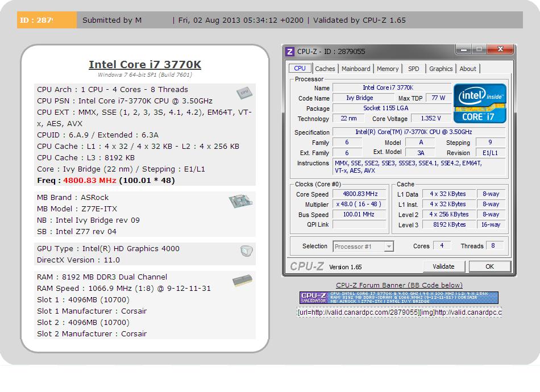Click the Version 1.65 label in CPU-Z
This screenshot has width=540, height=392.
[346, 267]
